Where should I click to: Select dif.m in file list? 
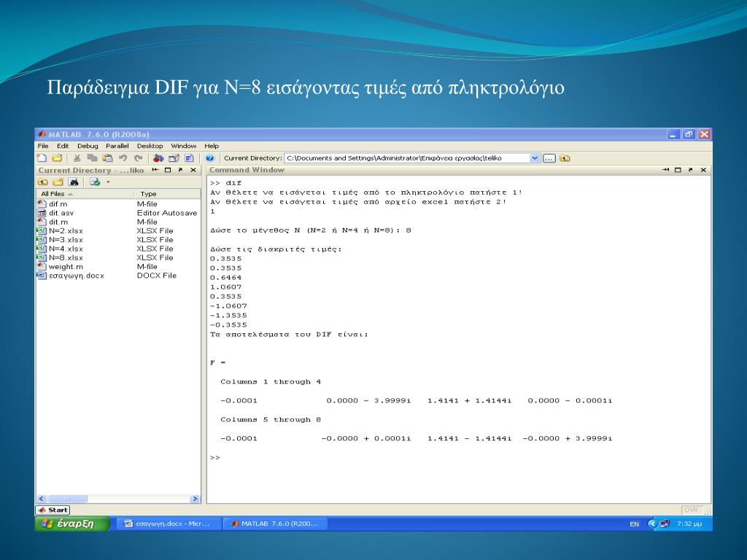tap(58, 204)
